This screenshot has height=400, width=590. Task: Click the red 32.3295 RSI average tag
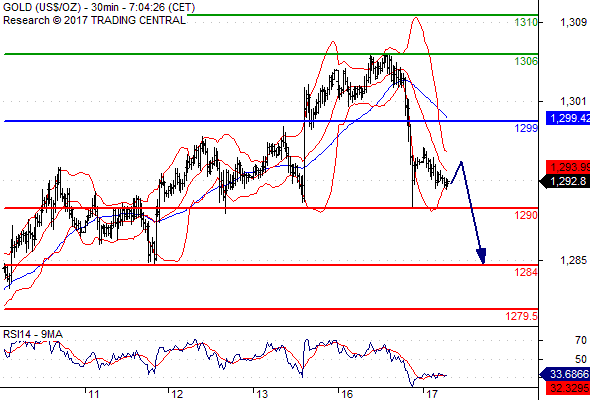click(x=569, y=387)
